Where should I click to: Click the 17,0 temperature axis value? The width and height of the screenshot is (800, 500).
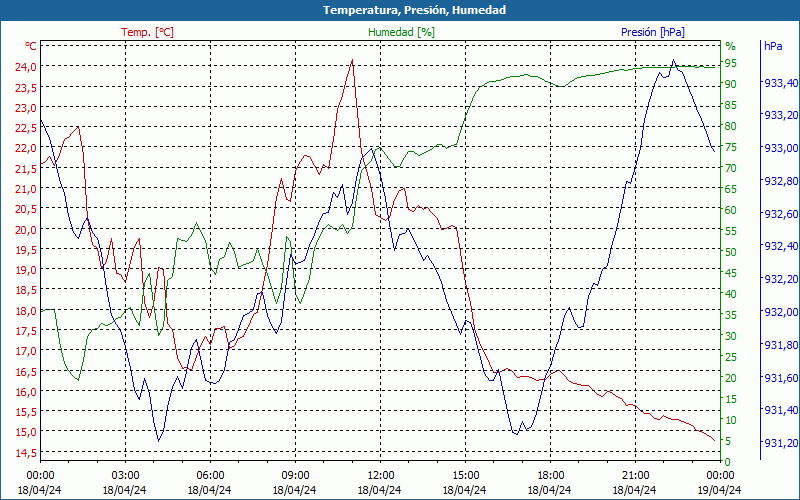pyautogui.click(x=24, y=351)
